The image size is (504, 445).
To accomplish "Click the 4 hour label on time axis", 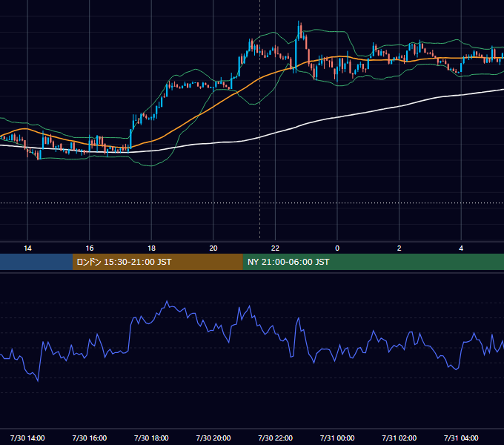I will [x=461, y=248].
